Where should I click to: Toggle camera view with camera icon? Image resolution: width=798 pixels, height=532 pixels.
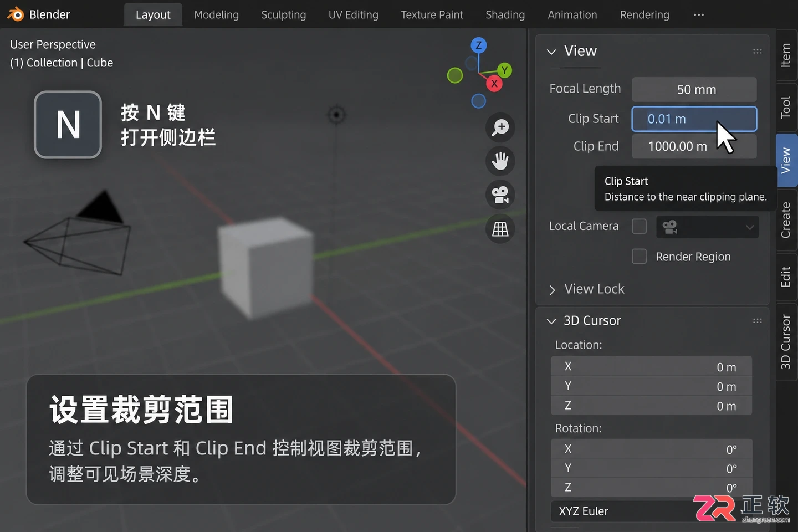pos(500,195)
